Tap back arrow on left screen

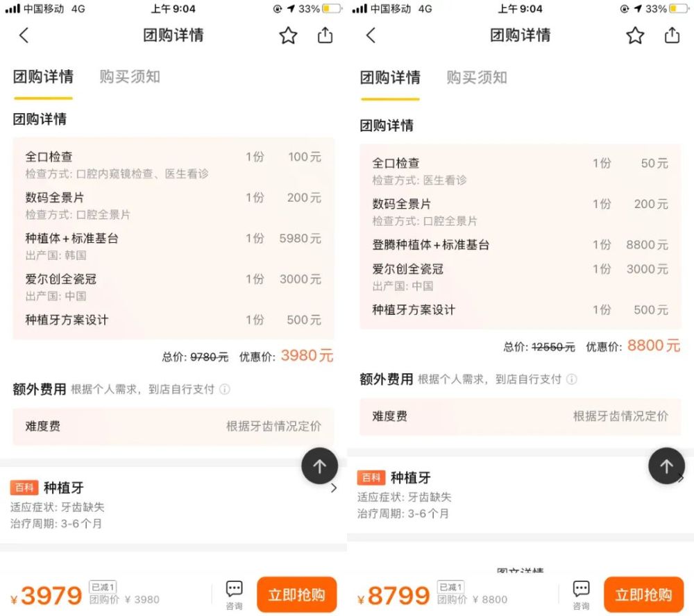[24, 35]
